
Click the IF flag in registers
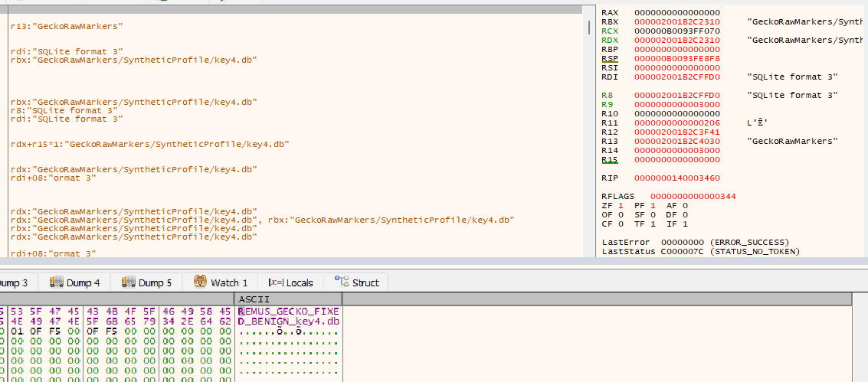point(677,224)
